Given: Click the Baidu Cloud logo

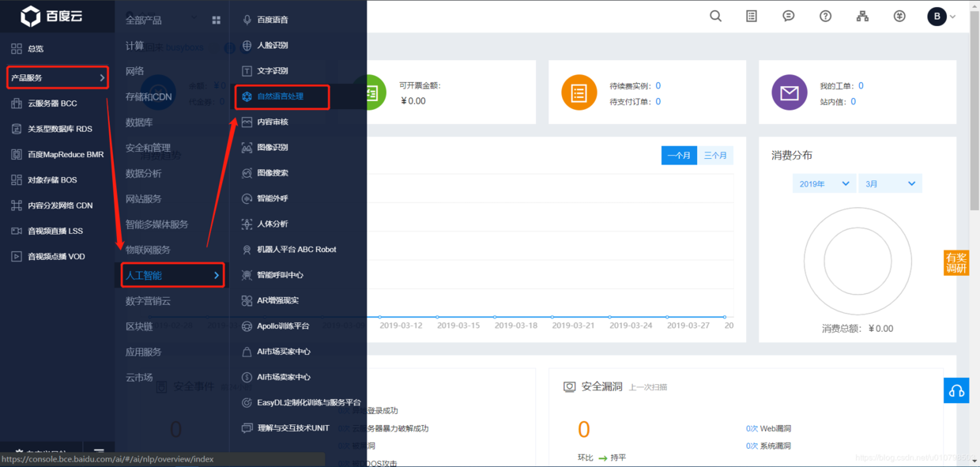Looking at the screenshot, I should (51, 16).
